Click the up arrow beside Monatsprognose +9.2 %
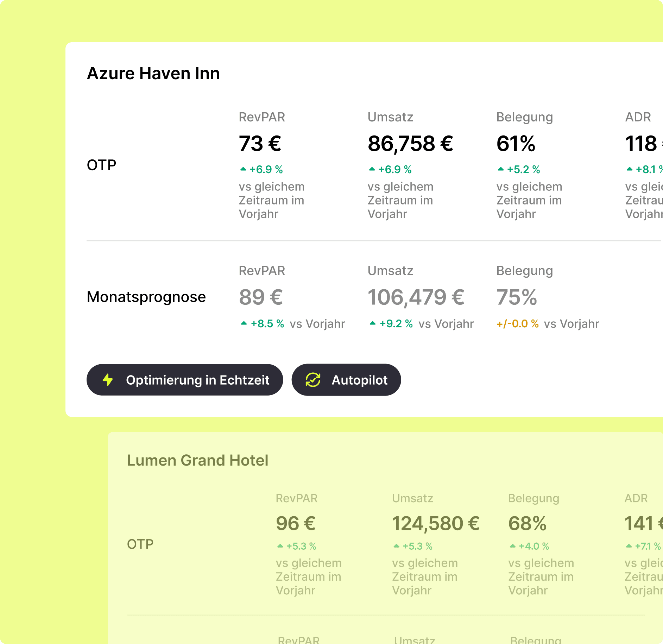 point(373,323)
